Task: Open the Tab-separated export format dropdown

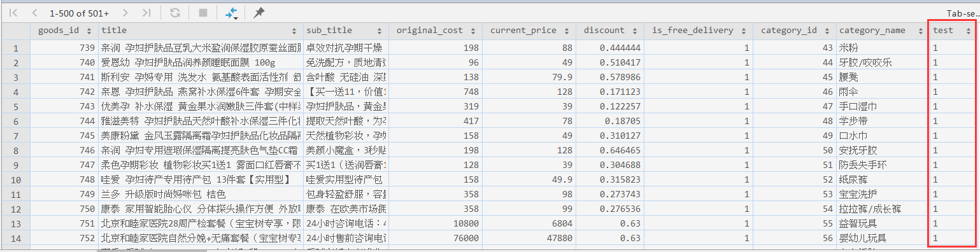Action: (962, 13)
